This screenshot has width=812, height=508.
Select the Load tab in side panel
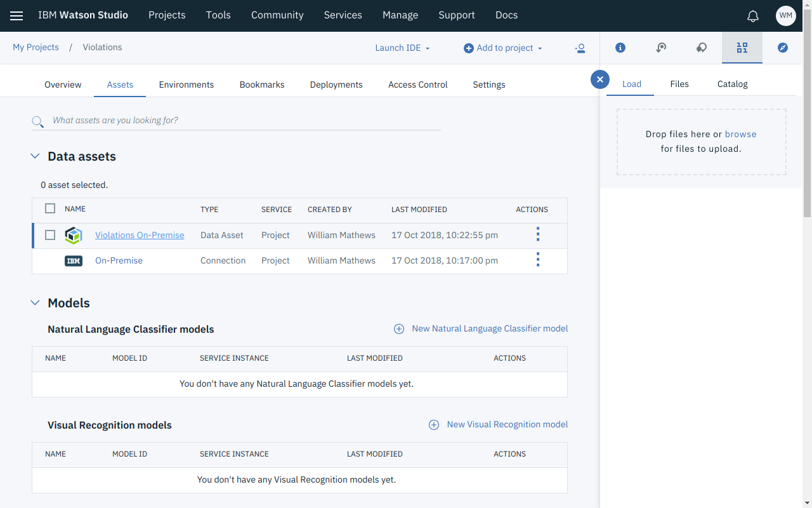pos(632,84)
